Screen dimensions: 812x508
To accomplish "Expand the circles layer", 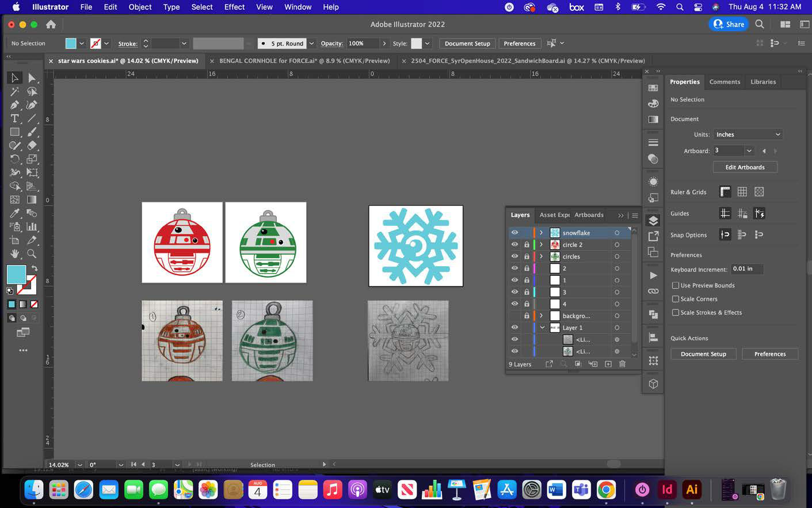I will click(x=541, y=256).
